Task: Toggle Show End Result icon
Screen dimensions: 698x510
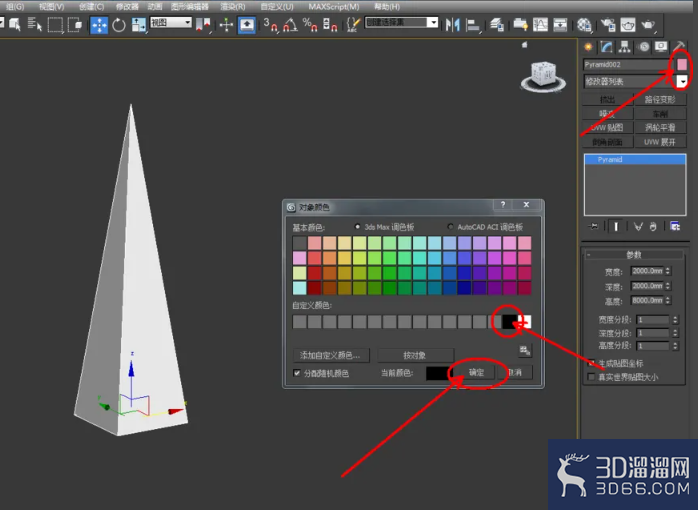Action: coord(616,227)
